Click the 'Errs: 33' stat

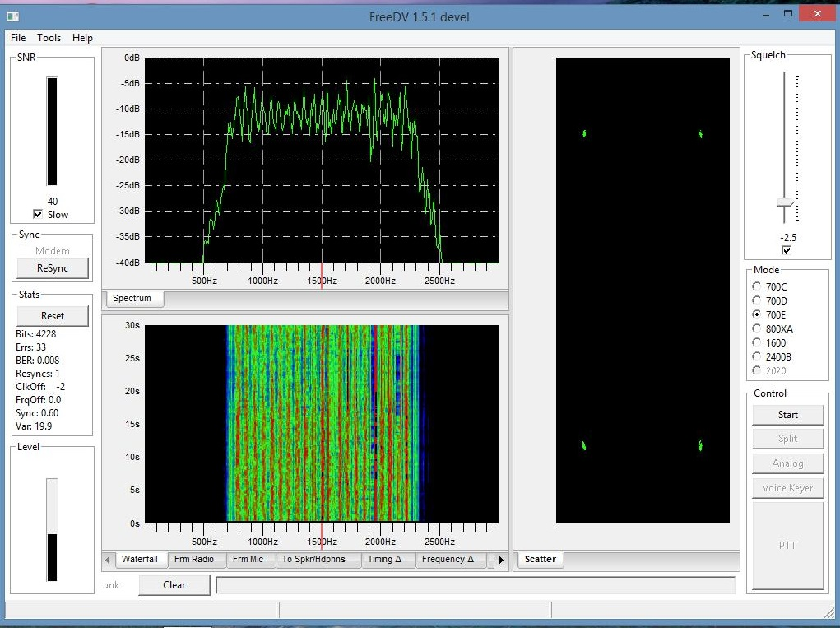point(31,347)
